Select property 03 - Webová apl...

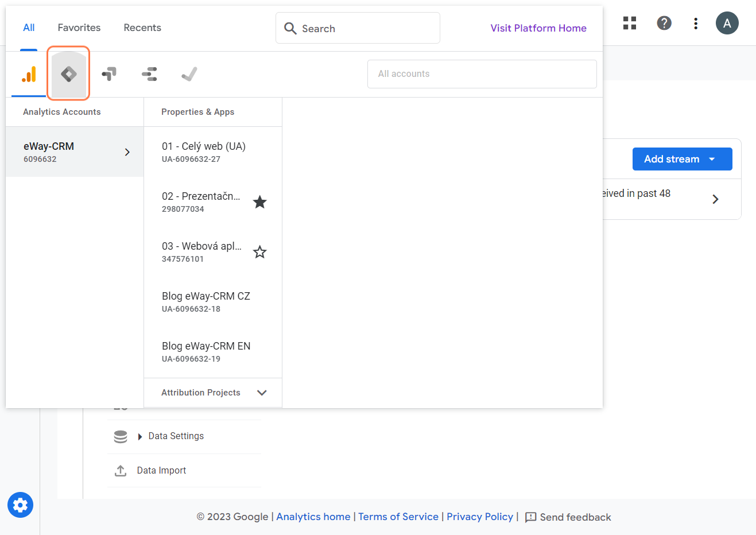pos(201,252)
